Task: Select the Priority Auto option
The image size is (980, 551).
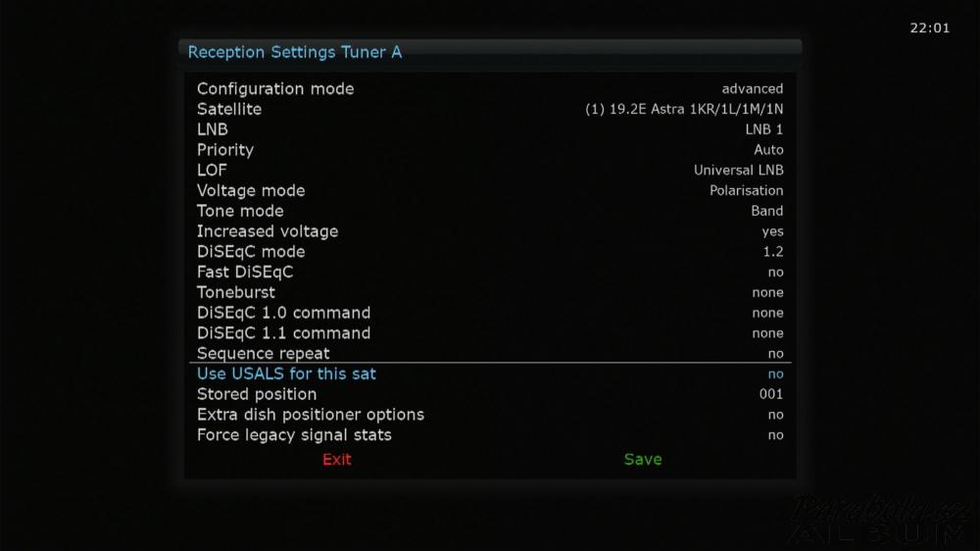Action: point(490,150)
